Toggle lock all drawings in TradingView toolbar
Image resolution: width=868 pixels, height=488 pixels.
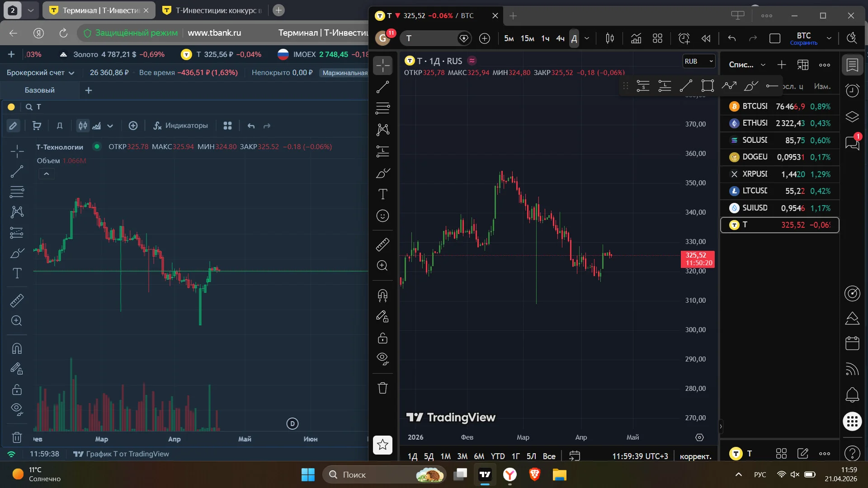click(382, 338)
